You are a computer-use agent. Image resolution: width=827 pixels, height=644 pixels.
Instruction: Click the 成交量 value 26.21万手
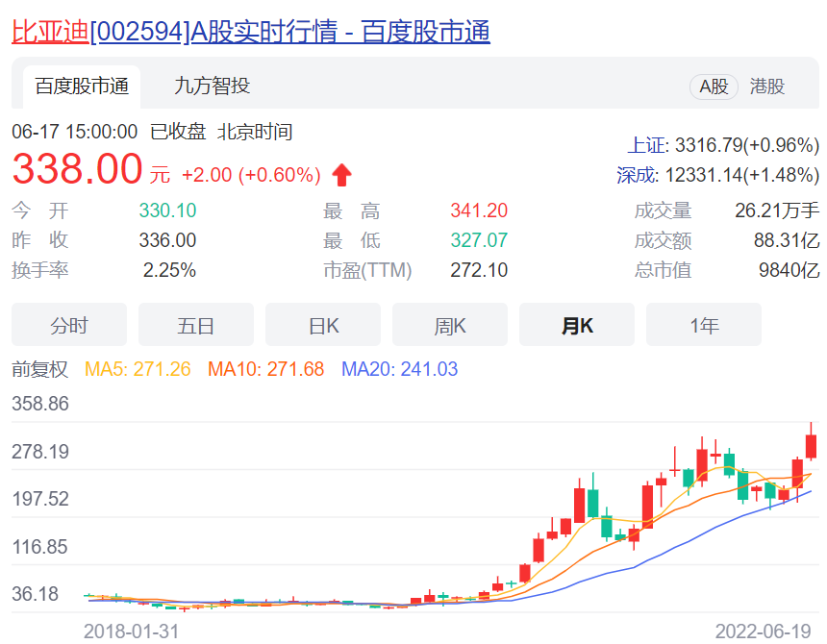[x=777, y=211]
